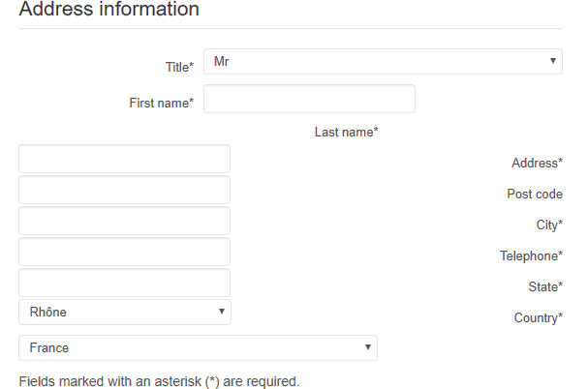
Task: Open the France dropdown
Action: [198, 347]
